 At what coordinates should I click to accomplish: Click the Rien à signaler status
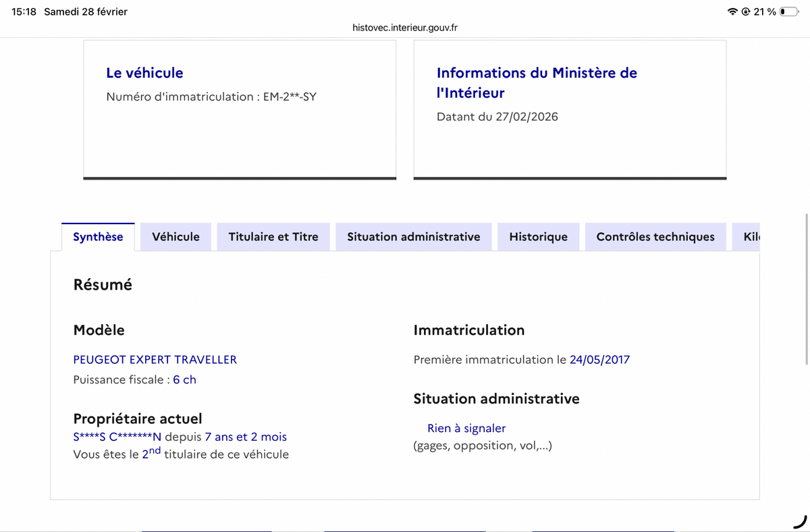pos(466,428)
